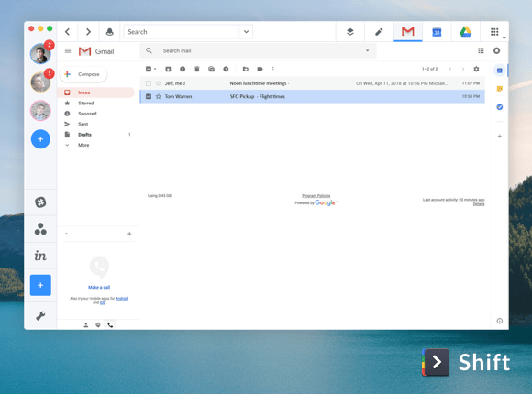Open the Program Policies link
This screenshot has width=532, height=394.
[x=316, y=196]
